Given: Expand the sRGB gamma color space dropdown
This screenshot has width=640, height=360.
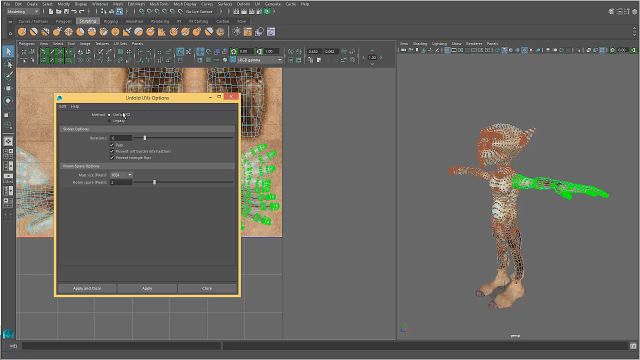Looking at the screenshot, I should [260, 60].
